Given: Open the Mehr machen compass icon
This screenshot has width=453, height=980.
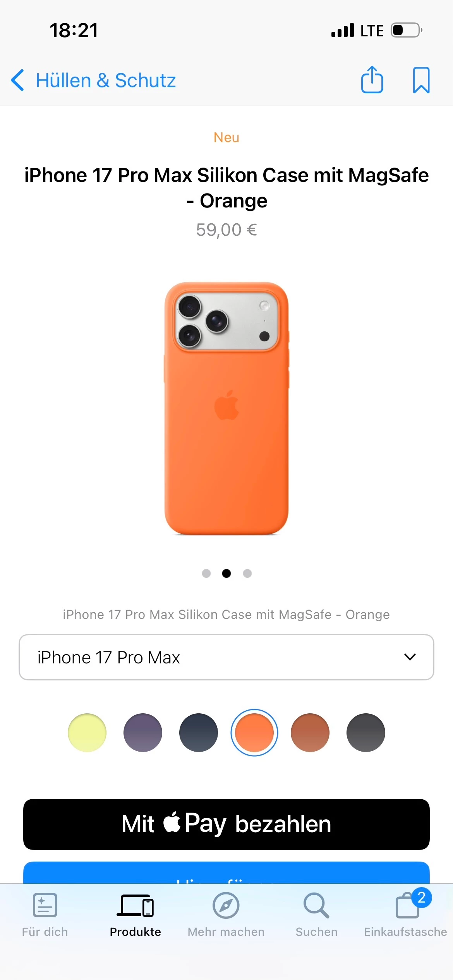Looking at the screenshot, I should click(226, 905).
